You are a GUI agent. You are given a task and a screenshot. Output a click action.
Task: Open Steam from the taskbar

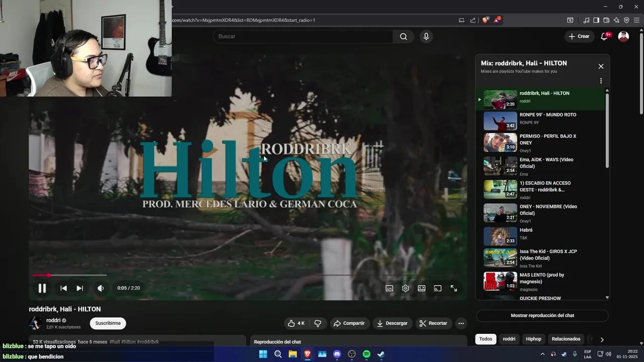click(381, 354)
